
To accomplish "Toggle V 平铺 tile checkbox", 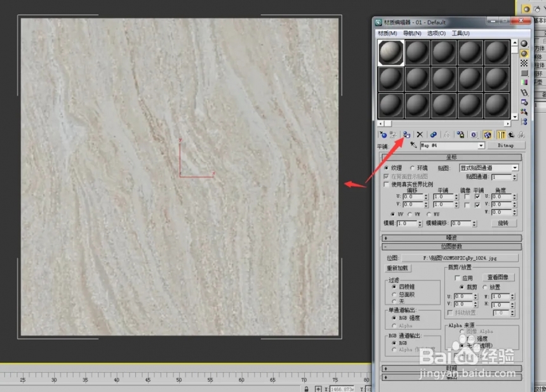I will pos(477,205).
